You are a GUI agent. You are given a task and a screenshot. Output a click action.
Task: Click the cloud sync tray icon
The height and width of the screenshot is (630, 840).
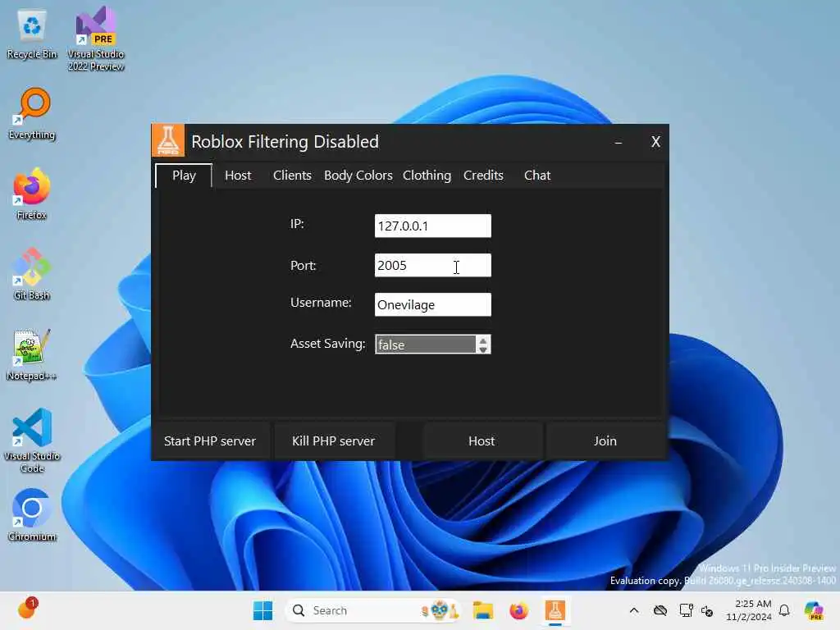coord(660,610)
